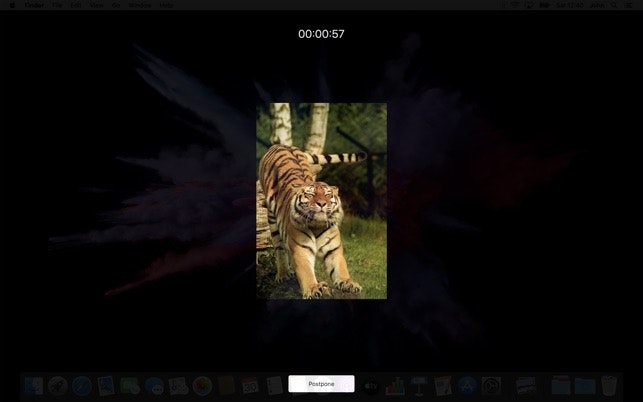Image resolution: width=643 pixels, height=402 pixels.
Task: Open Finder from the dimmed dock
Action: (34, 386)
